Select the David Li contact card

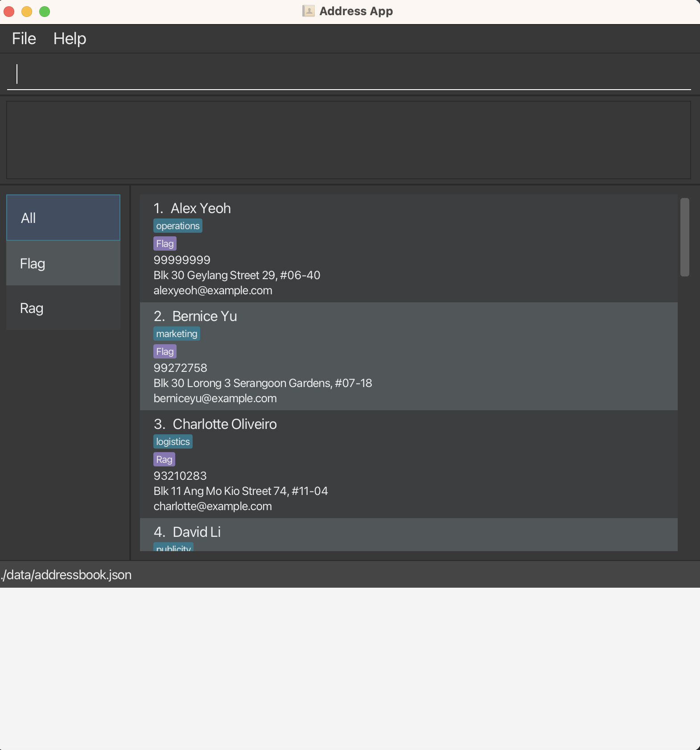pos(408,534)
